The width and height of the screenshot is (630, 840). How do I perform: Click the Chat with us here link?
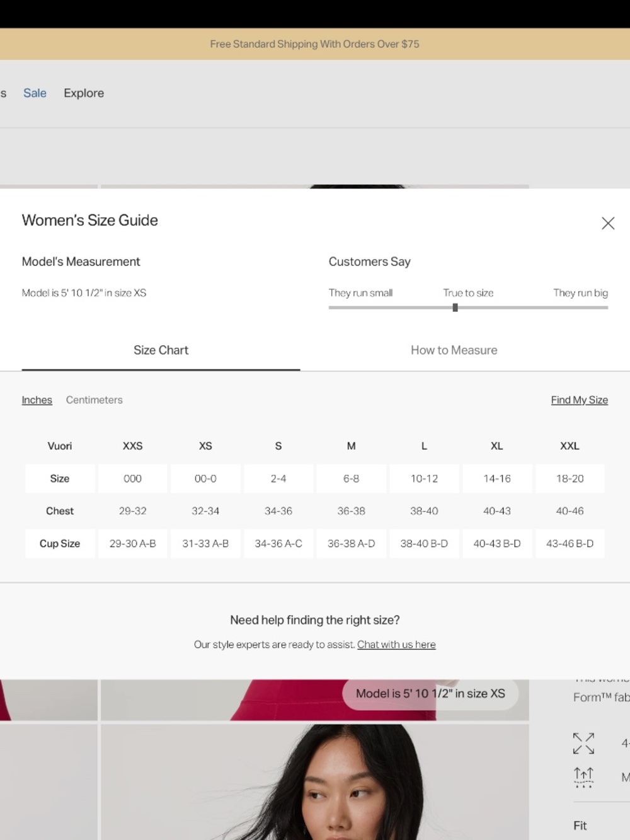tap(396, 645)
